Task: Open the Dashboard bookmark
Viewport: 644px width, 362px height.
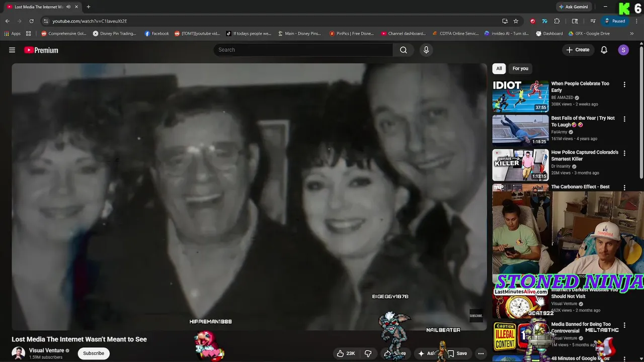Action: point(549,34)
